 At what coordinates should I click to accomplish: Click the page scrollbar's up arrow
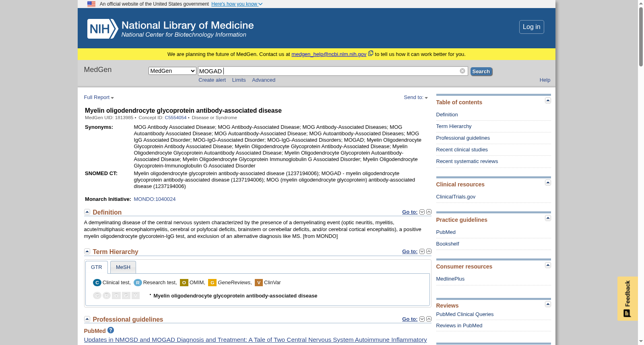[x=641, y=3]
